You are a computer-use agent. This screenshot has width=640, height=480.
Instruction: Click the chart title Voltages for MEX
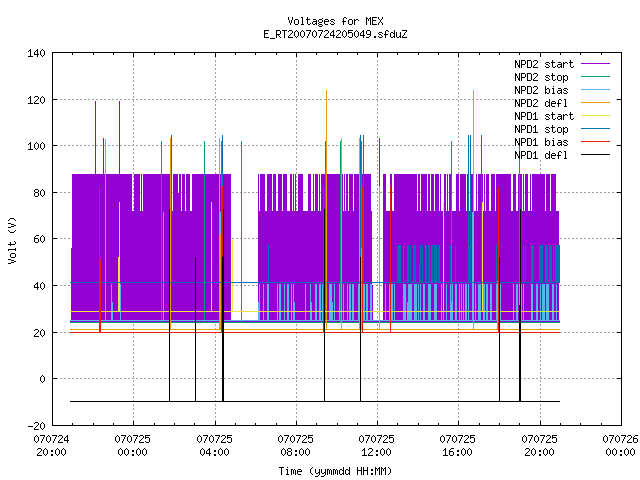coord(335,21)
